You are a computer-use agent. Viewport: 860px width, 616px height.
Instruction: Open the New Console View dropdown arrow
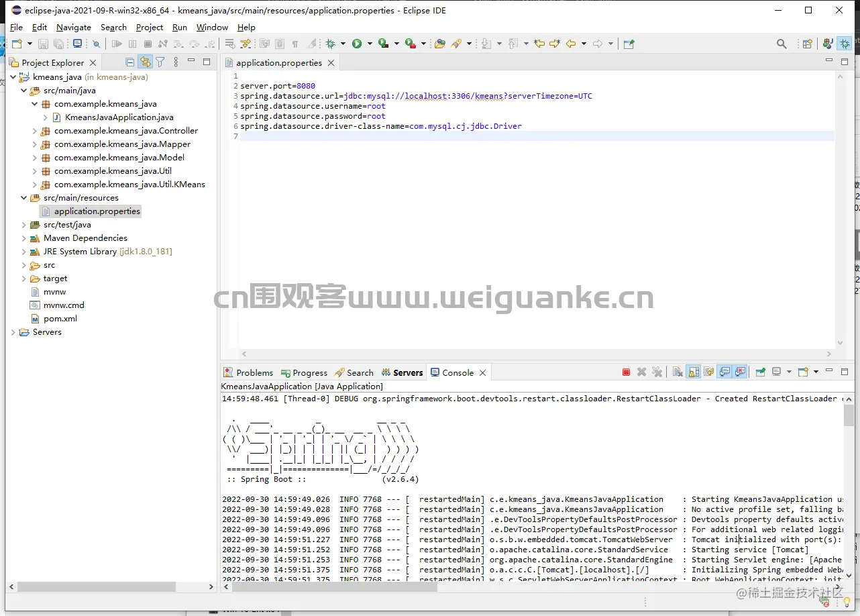tap(816, 372)
